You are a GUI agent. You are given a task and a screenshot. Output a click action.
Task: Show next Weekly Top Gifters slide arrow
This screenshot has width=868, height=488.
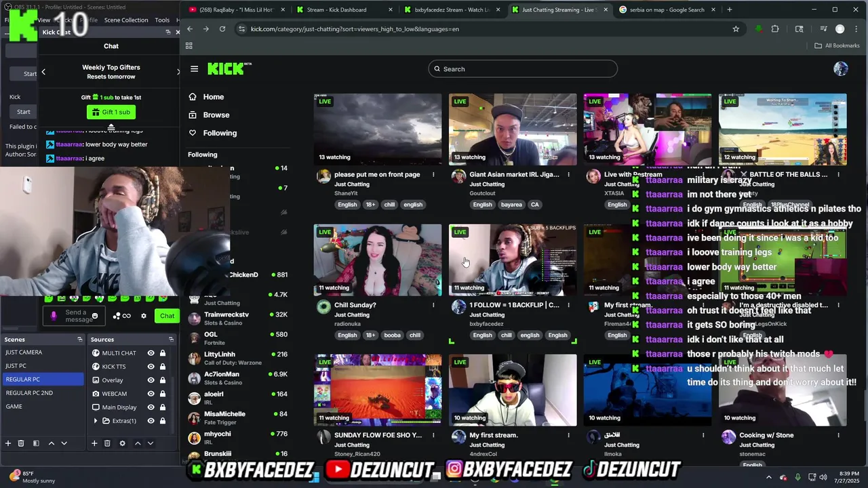pyautogui.click(x=178, y=72)
